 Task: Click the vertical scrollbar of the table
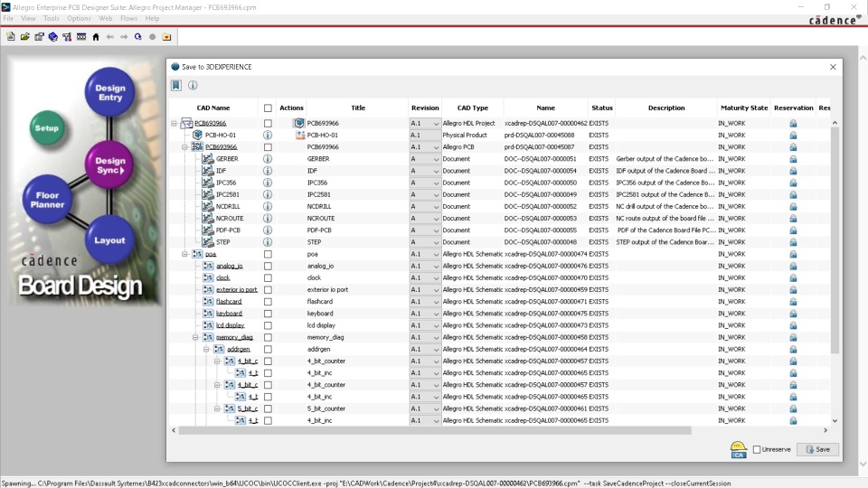[x=835, y=239]
